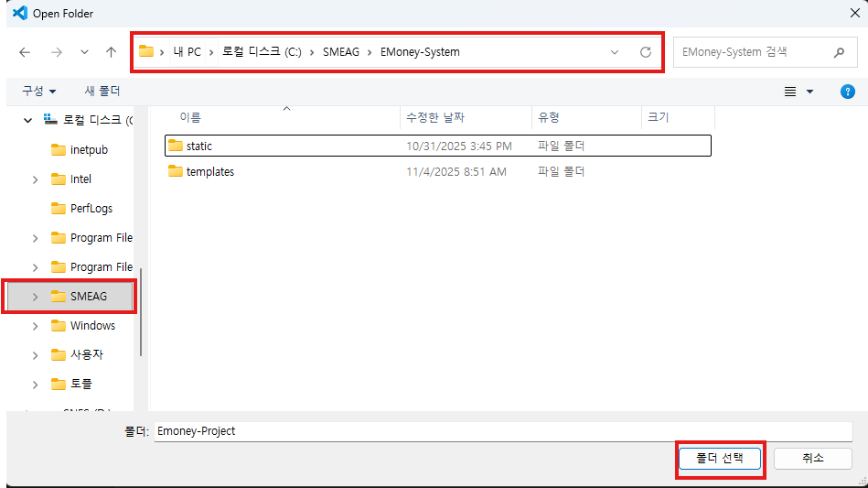Select 로컬 디스크 (C:) breadcrumb

(262, 52)
